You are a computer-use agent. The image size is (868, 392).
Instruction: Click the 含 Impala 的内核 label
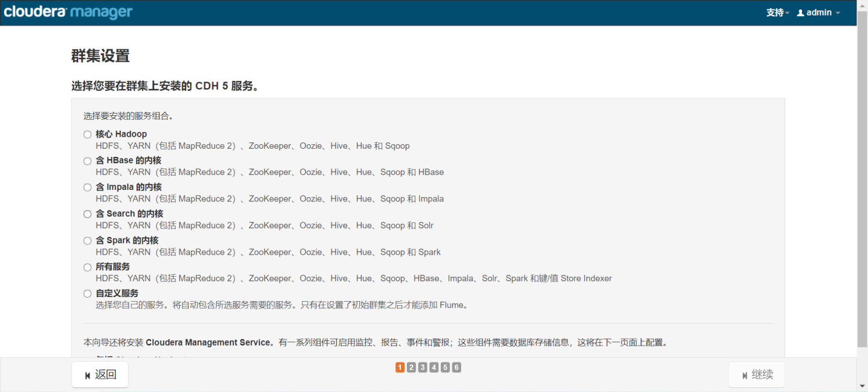[128, 187]
